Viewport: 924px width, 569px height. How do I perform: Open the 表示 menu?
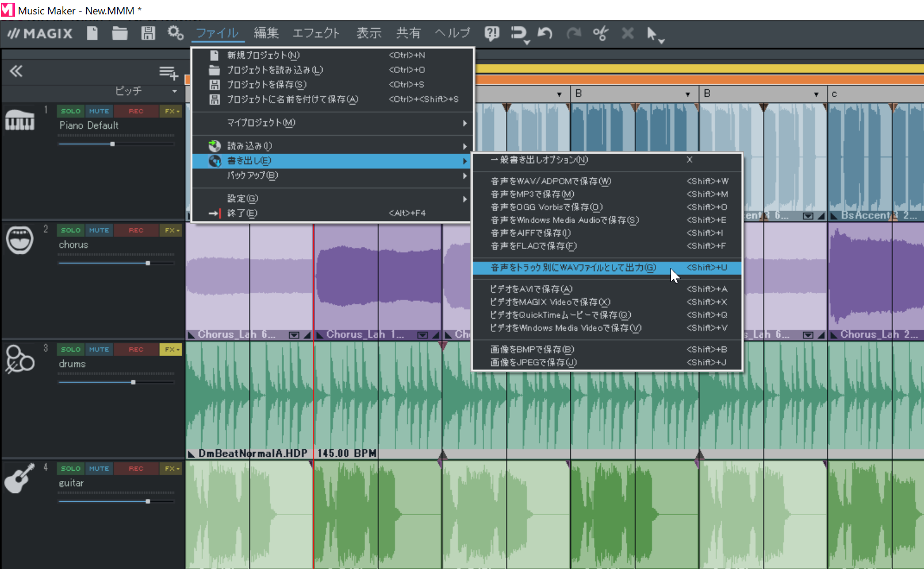coord(369,33)
